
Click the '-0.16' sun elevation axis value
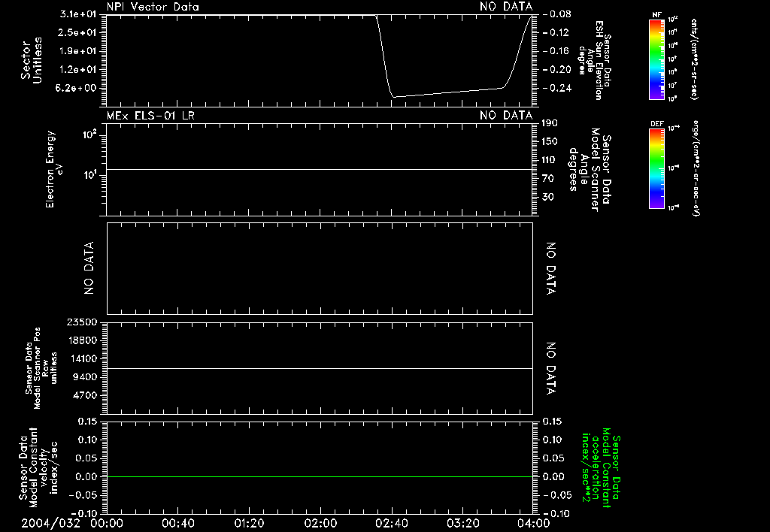[x=557, y=51]
